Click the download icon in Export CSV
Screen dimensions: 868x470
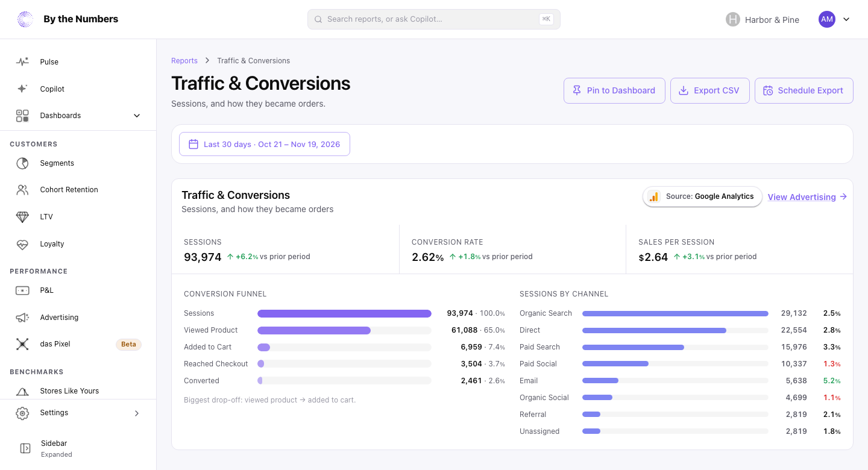[x=684, y=90]
